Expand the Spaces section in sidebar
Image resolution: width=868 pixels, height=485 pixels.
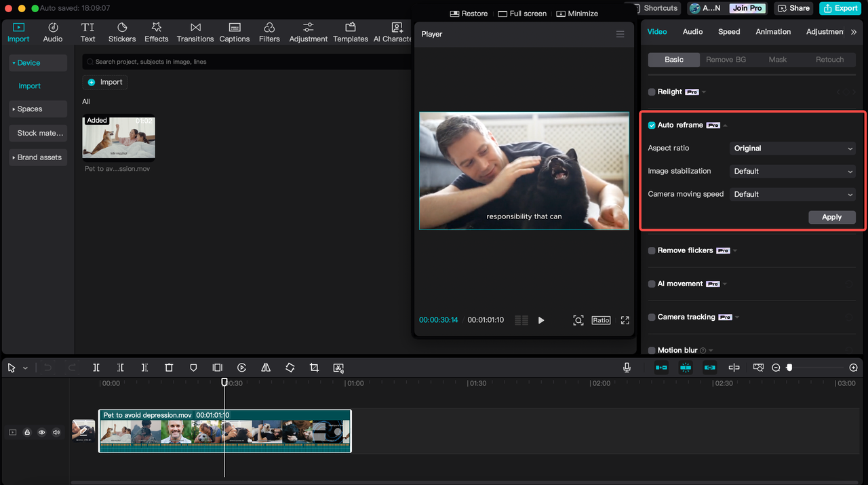pyautogui.click(x=38, y=109)
